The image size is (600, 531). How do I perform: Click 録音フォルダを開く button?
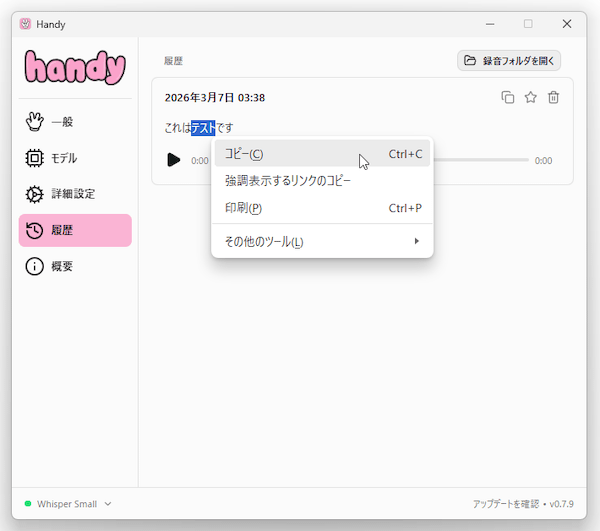click(509, 60)
